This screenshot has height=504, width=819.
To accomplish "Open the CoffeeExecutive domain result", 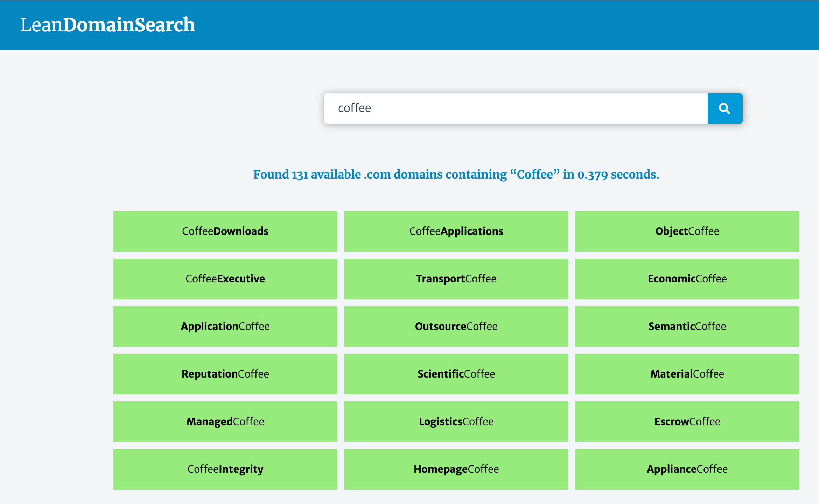I will [225, 279].
